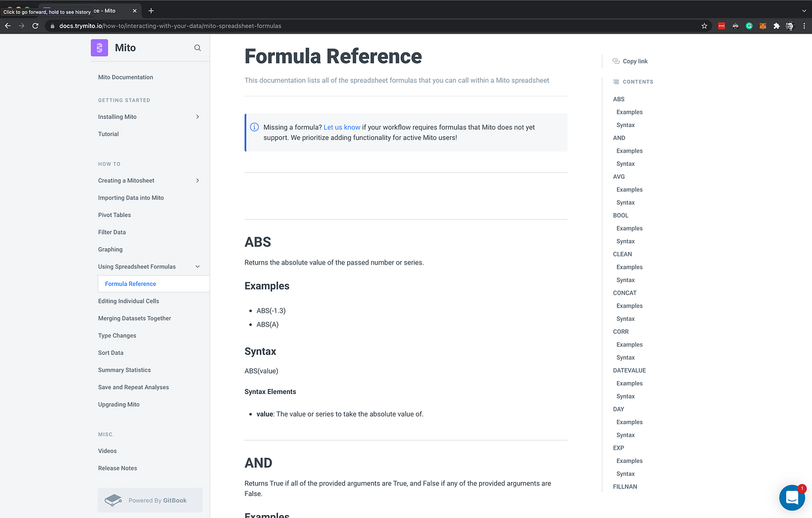This screenshot has height=518, width=812.
Task: Reload the page in browser
Action: [x=35, y=26]
